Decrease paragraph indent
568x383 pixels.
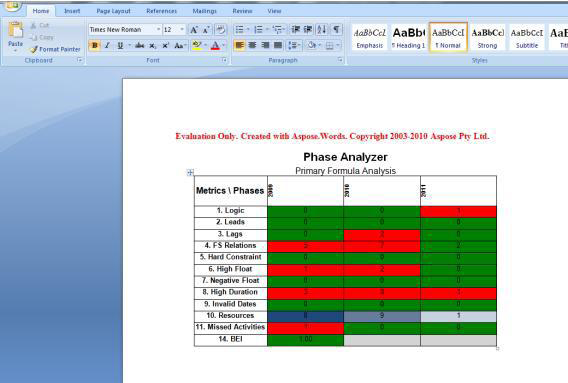click(296, 29)
